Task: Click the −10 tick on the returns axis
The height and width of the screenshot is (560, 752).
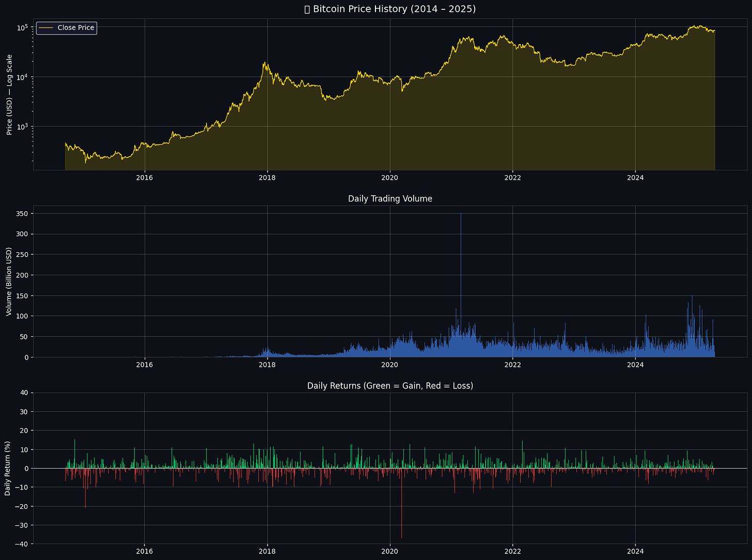Action: (21, 487)
